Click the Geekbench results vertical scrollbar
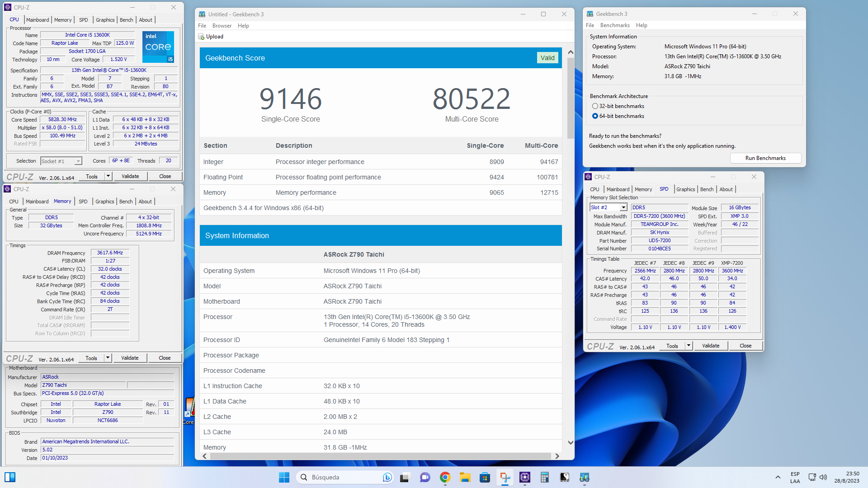Viewport: 868px width, 488px height. click(571, 99)
